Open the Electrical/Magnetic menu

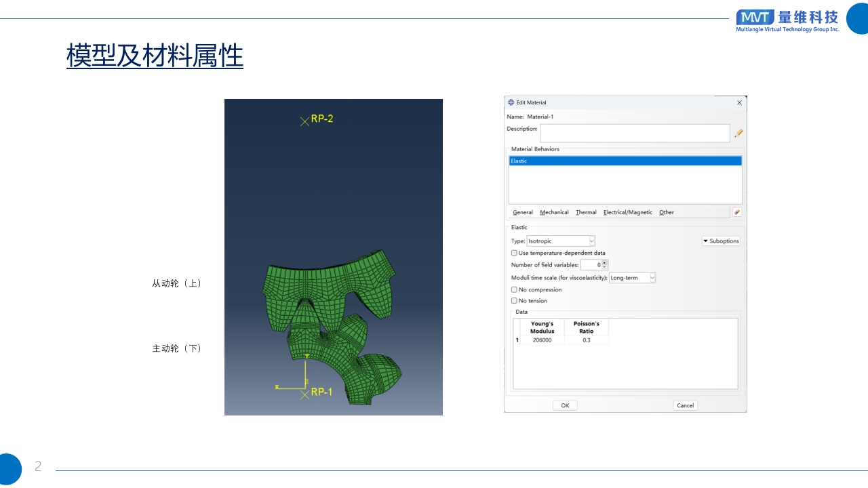click(x=627, y=212)
